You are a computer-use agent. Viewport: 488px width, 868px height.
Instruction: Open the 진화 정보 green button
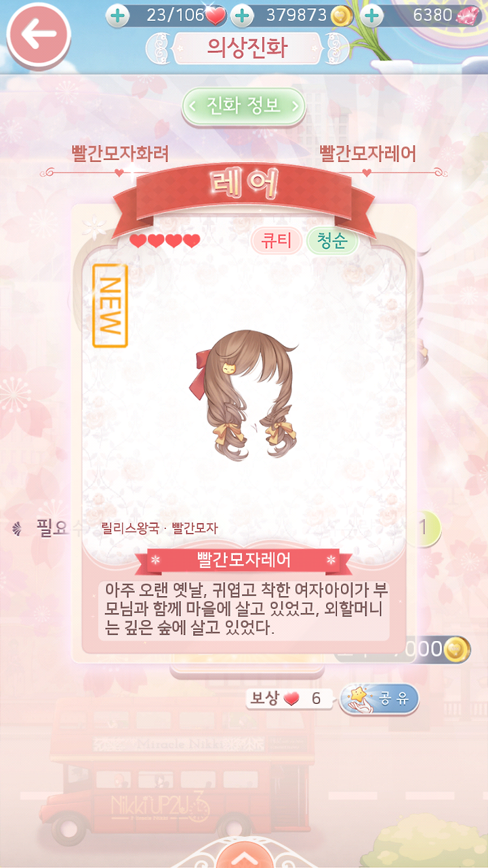coord(244,106)
